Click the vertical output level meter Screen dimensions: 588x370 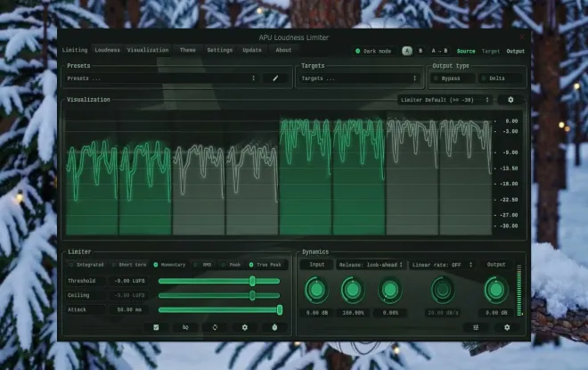(519, 290)
